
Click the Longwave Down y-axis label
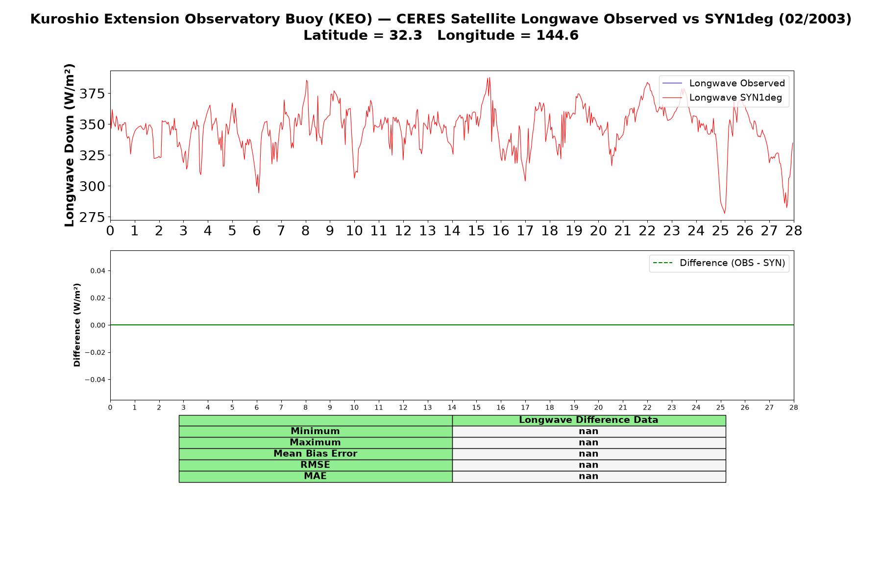click(x=69, y=145)
